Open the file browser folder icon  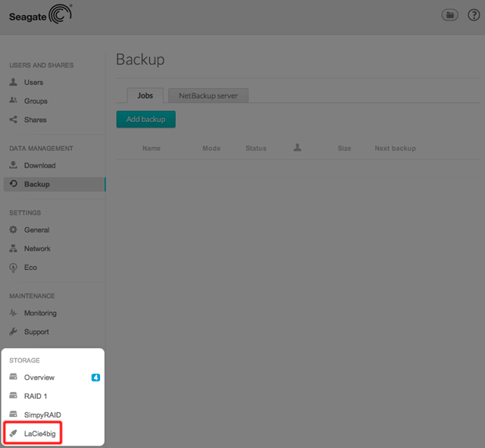pyautogui.click(x=449, y=15)
